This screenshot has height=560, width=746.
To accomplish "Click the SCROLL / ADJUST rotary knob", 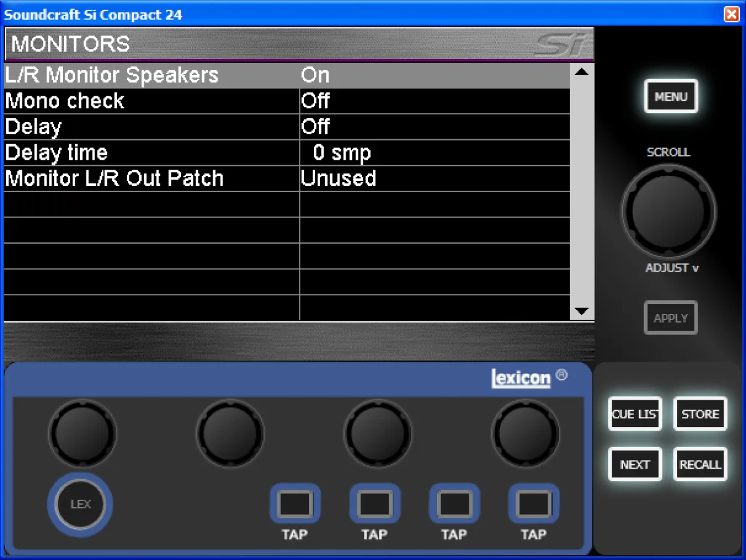I will 668,212.
